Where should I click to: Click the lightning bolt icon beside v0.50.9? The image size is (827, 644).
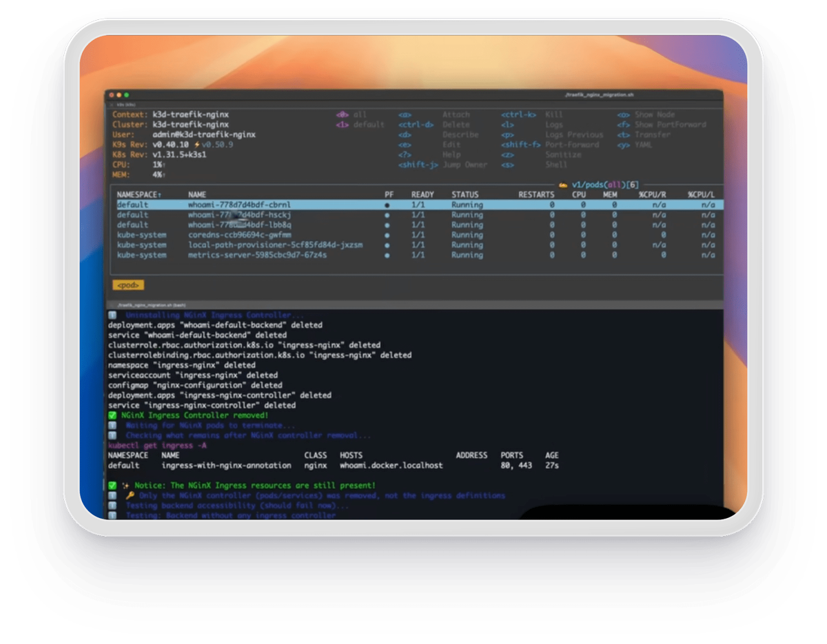tap(197, 145)
